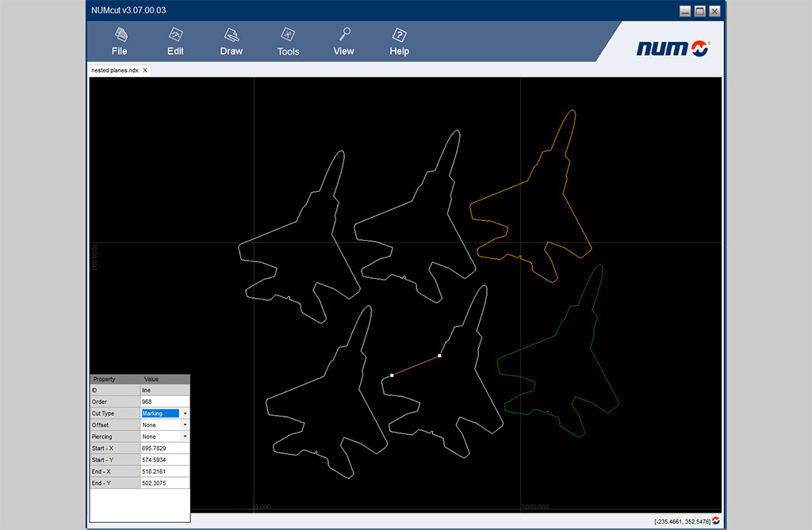Viewport: 812px width, 530px height.
Task: Open the Tools menu icon
Action: click(x=288, y=35)
